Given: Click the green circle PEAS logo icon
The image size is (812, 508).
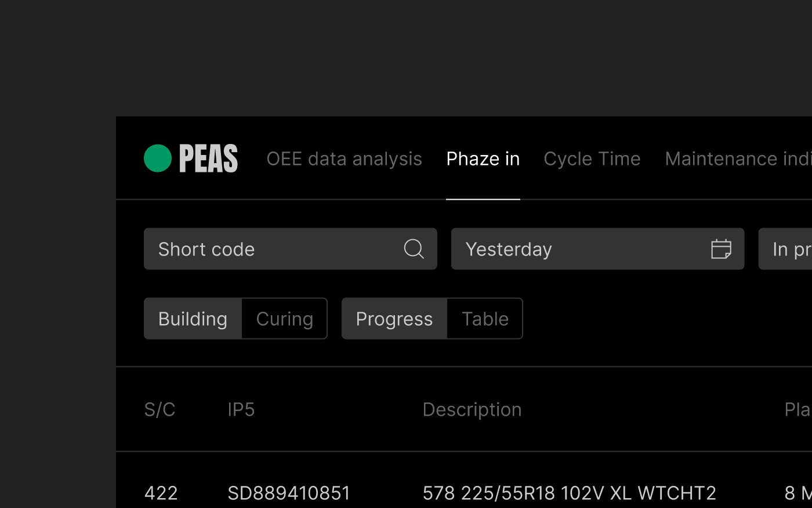Looking at the screenshot, I should (x=158, y=158).
